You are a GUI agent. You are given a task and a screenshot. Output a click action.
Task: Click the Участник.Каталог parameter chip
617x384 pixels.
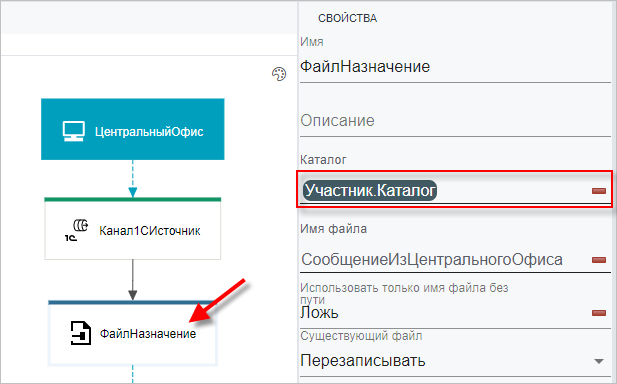(370, 191)
